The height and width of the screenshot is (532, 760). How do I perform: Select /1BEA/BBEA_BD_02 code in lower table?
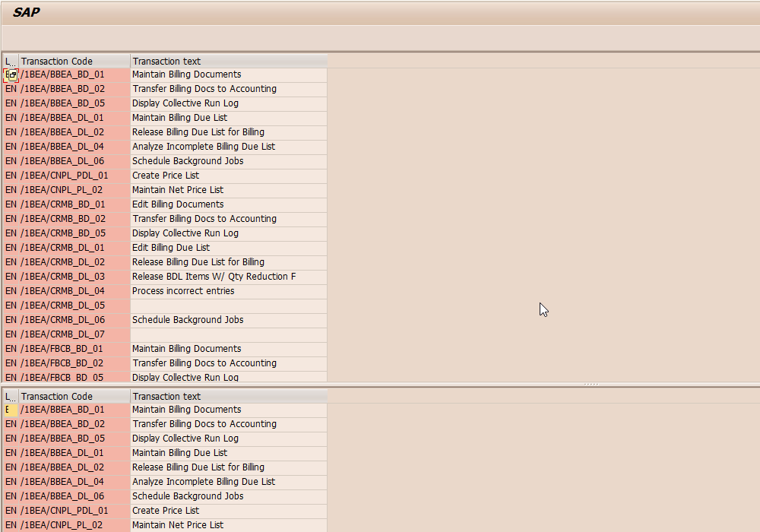tap(74, 424)
